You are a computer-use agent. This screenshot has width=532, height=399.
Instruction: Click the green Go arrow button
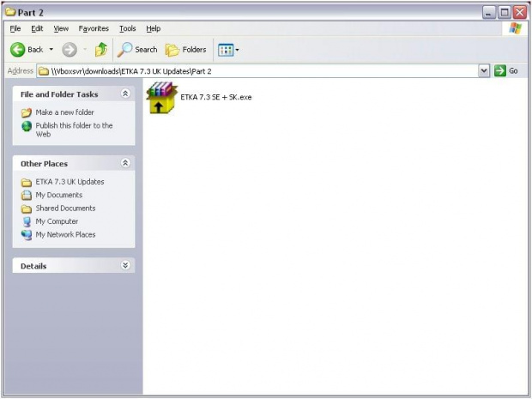point(500,71)
